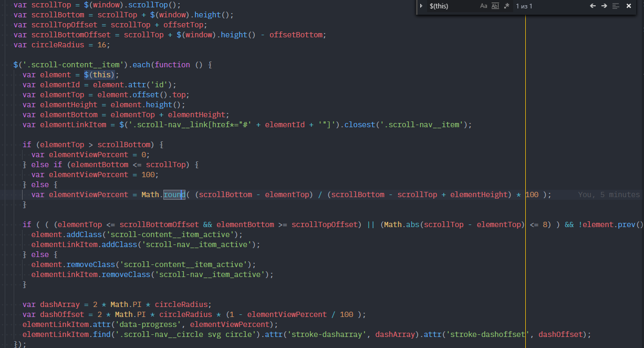Click the 'data-progress' attribute string
This screenshot has height=348, width=644.
[155, 324]
